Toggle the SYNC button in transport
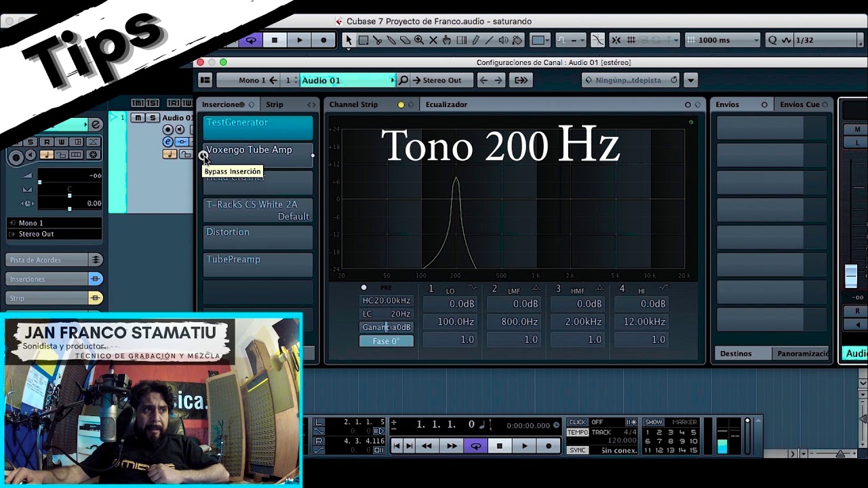Screen dimensions: 868x488 coord(578,450)
